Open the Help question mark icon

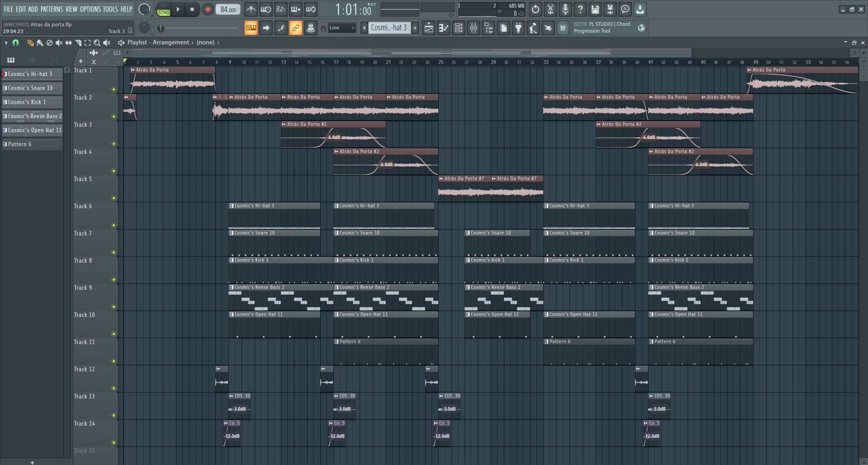click(580, 9)
